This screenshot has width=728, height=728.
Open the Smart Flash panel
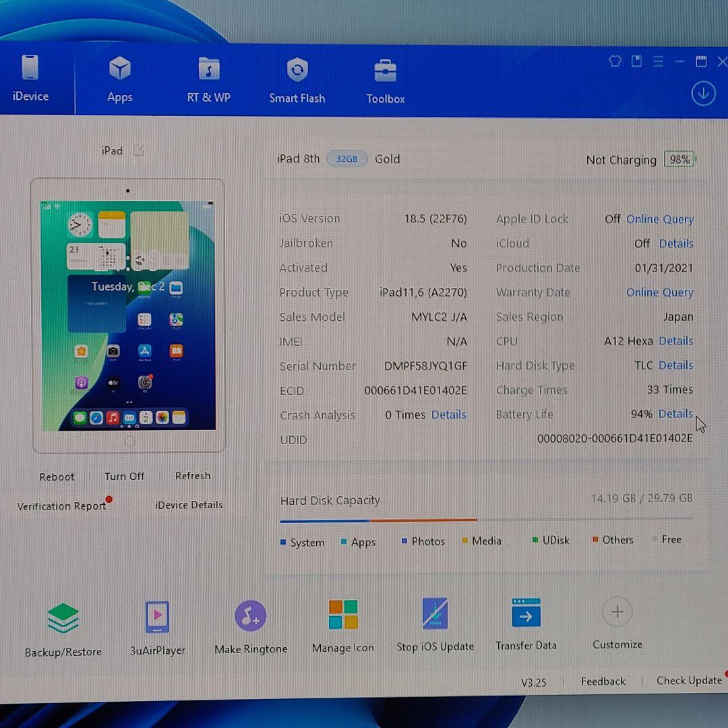(x=297, y=80)
